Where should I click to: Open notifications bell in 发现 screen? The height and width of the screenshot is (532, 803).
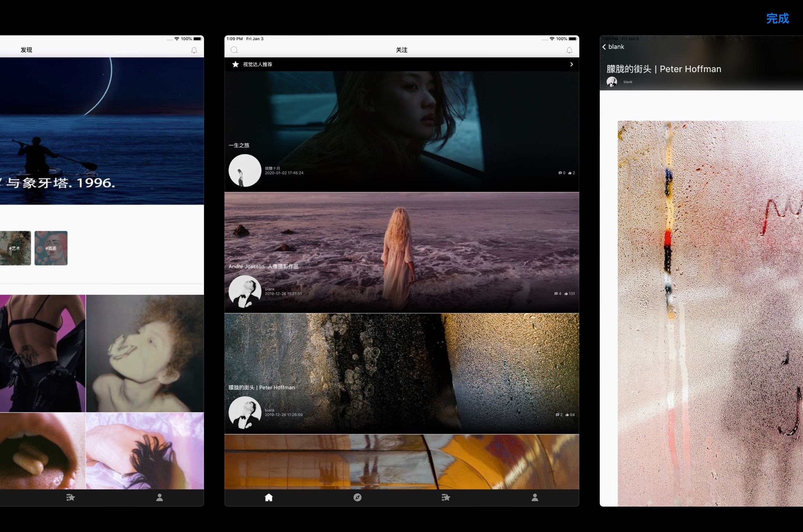[194, 50]
